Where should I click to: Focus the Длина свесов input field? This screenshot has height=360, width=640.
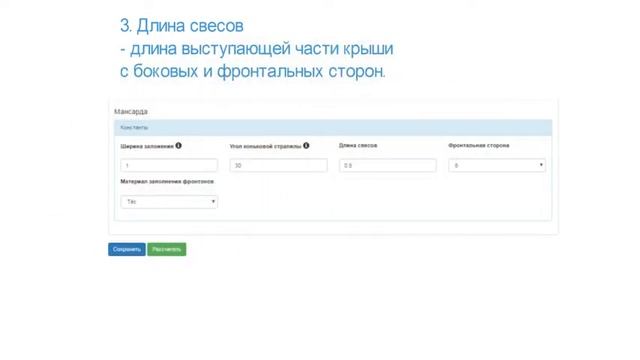click(x=387, y=165)
